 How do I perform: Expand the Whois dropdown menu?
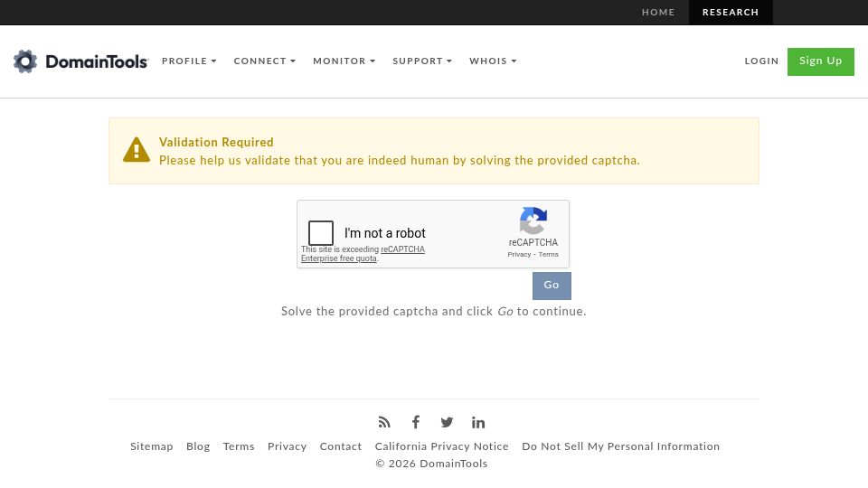coord(494,61)
